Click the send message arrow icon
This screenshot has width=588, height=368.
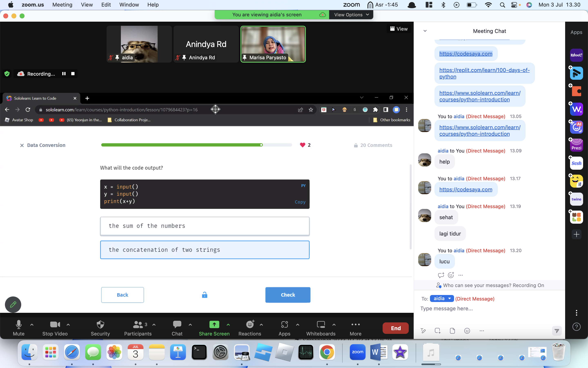557,331
